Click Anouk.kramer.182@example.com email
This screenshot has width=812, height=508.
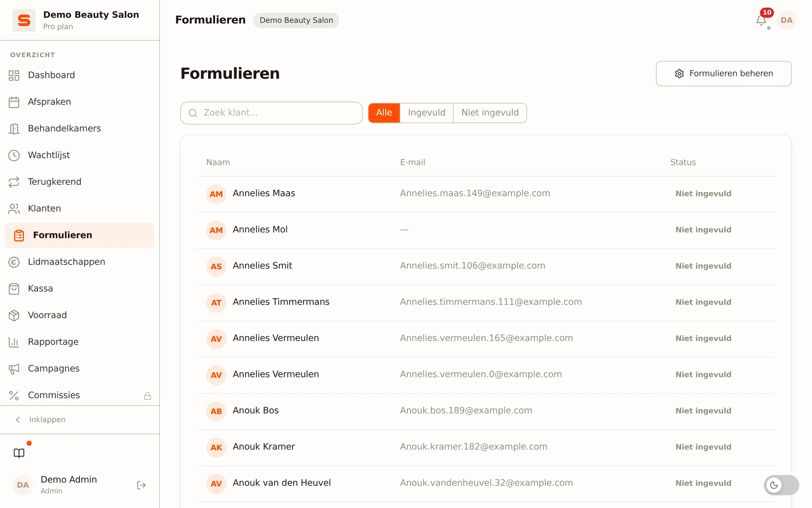(474, 446)
